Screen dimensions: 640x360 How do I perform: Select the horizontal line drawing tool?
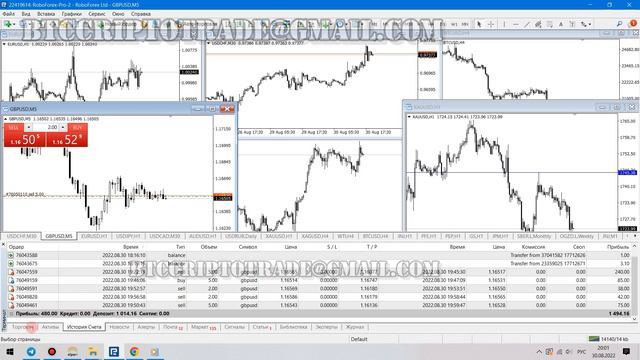pos(516,24)
